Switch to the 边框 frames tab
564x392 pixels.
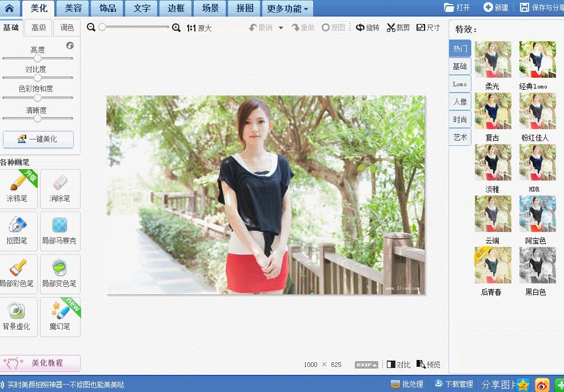(x=175, y=8)
